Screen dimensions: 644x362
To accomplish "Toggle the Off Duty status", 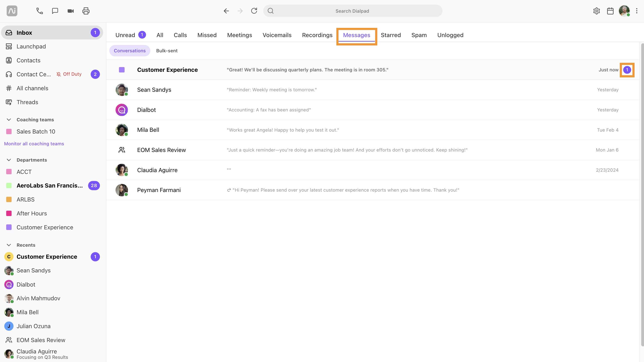I will tap(69, 74).
